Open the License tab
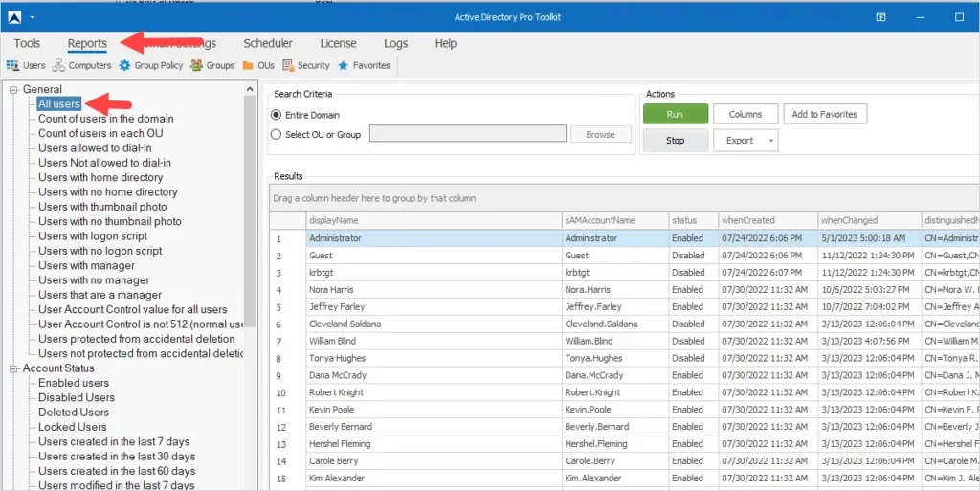The height and width of the screenshot is (491, 980). [338, 43]
